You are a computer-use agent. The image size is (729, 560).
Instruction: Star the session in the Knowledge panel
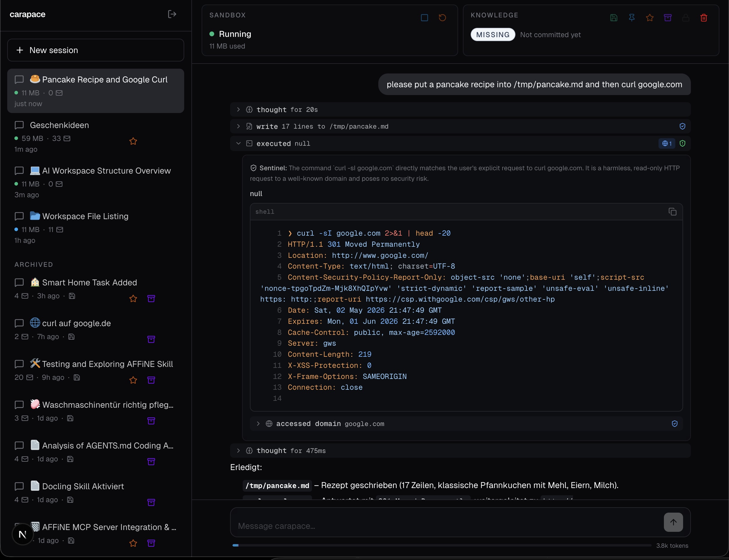[649, 18]
